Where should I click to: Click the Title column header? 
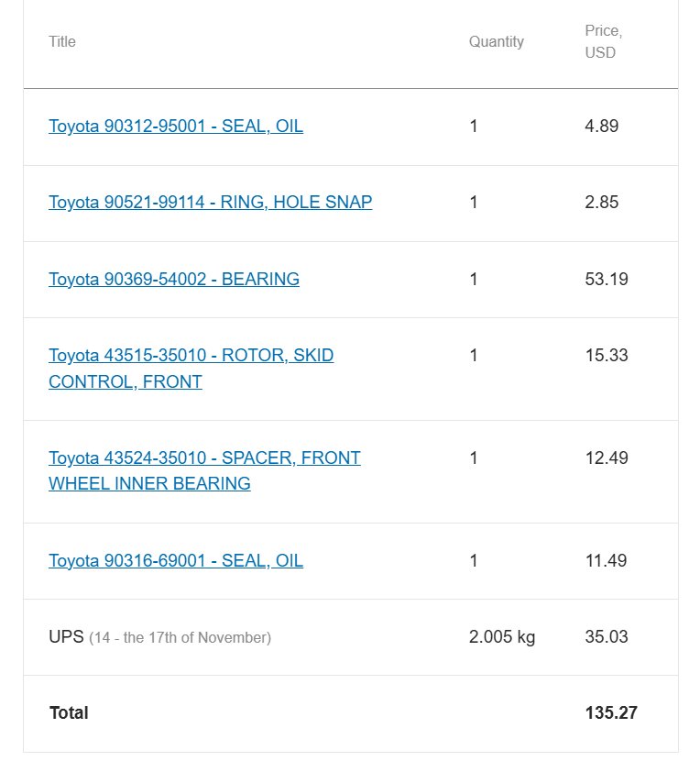(62, 42)
